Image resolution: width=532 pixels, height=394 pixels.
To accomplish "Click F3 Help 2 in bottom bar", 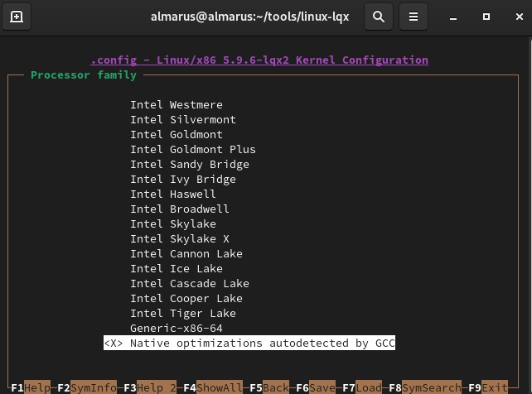I will click(x=150, y=387).
